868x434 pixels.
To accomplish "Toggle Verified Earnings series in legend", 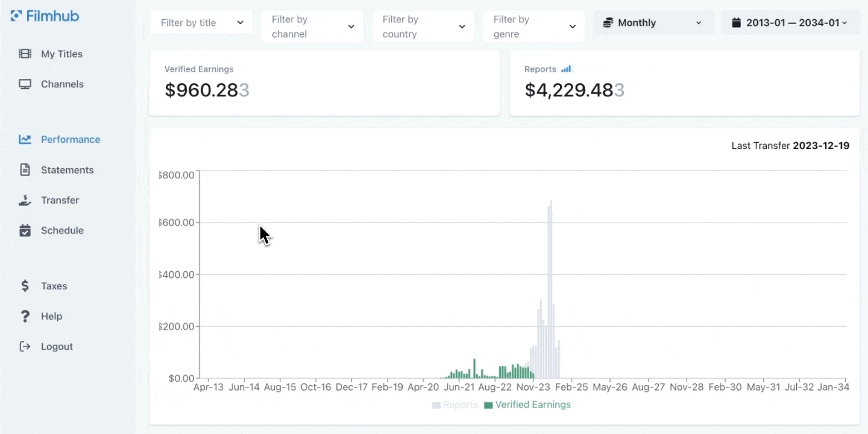I will point(527,405).
